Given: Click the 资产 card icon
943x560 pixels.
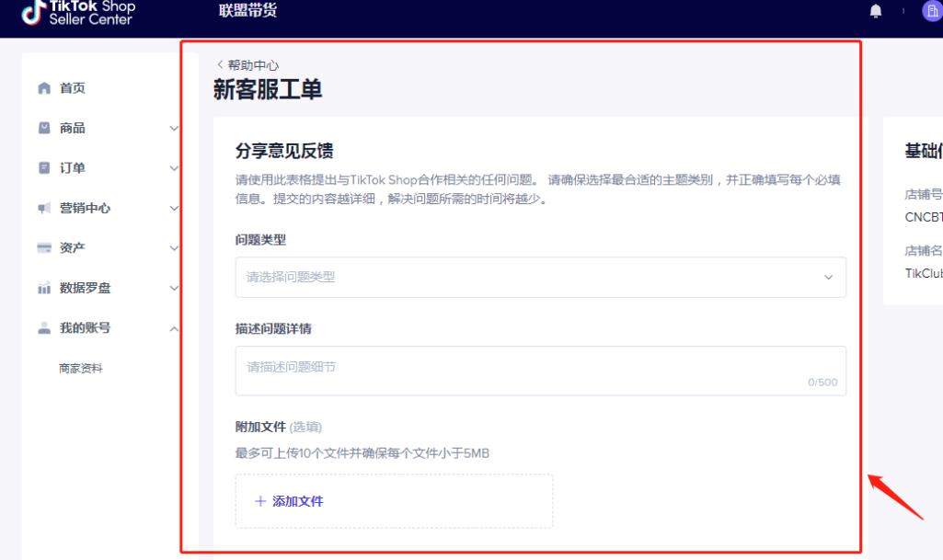Looking at the screenshot, I should click(44, 248).
